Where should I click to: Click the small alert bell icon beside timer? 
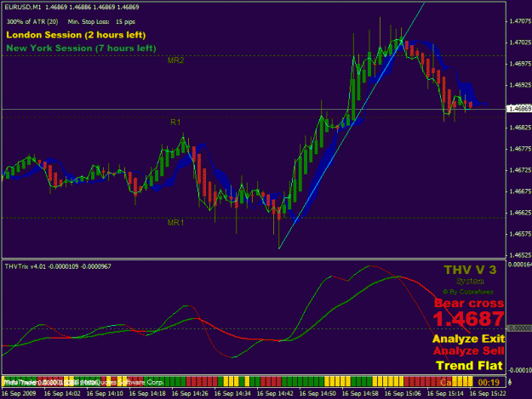click(x=510, y=382)
